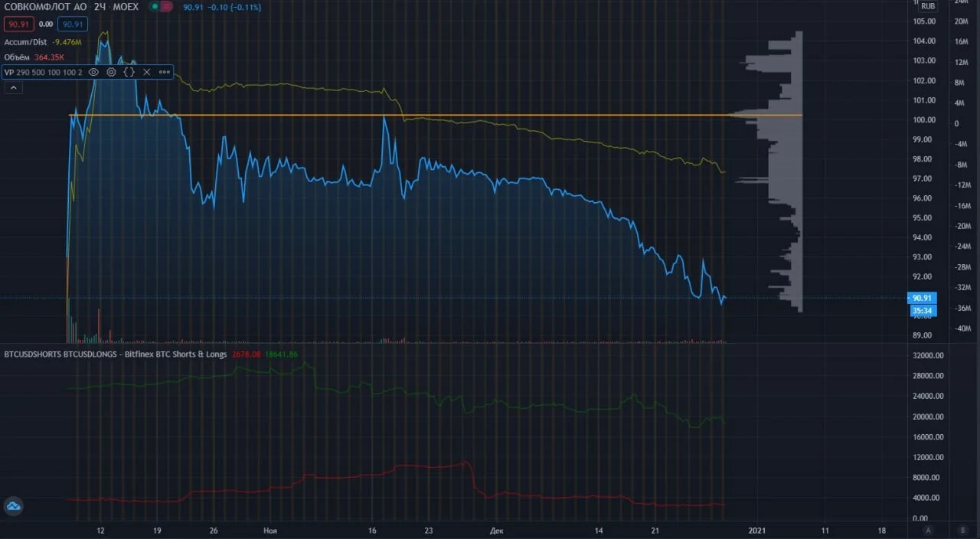The width and height of the screenshot is (980, 539).
Task: Click the 32000.00 label on the lower axis
Action: coord(927,355)
